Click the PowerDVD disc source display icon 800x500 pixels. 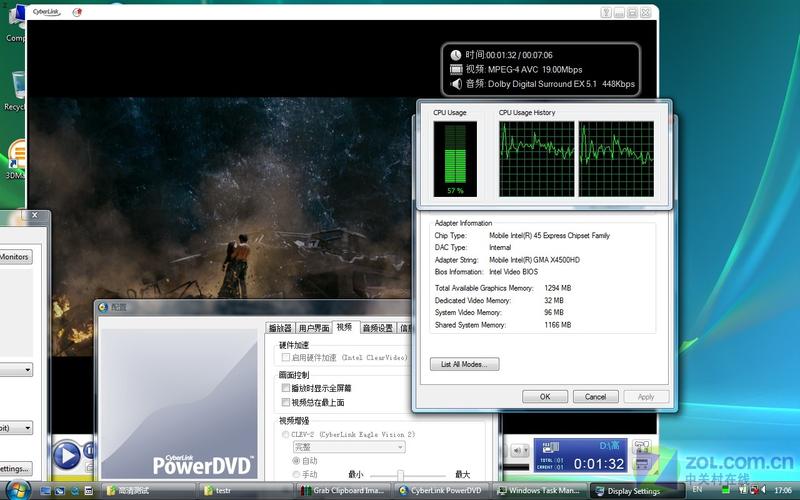pyautogui.click(x=551, y=447)
